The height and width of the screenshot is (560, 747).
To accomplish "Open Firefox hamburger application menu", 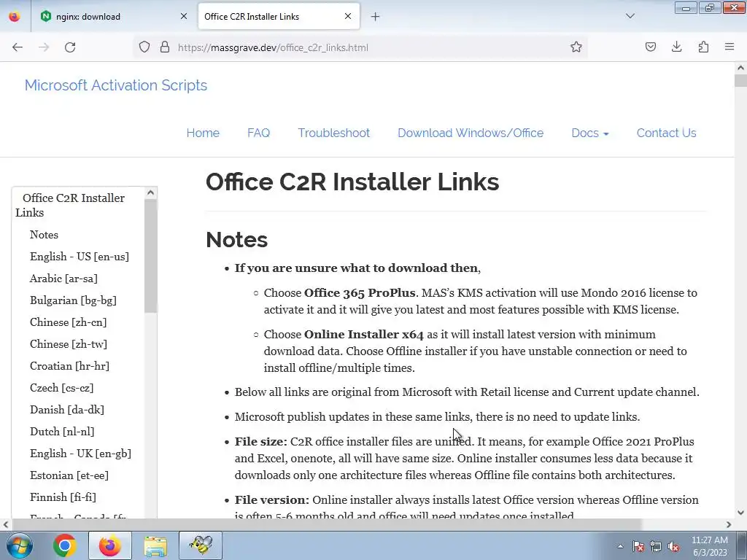I will (729, 47).
